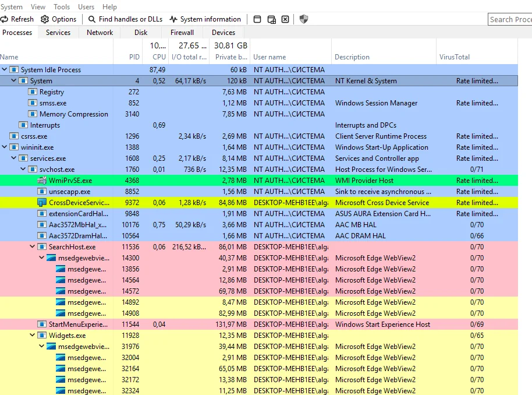Image resolution: width=532 pixels, height=395 pixels.
Task: Click the msedgewebview icon for PID 31976
Action: [x=51, y=347]
